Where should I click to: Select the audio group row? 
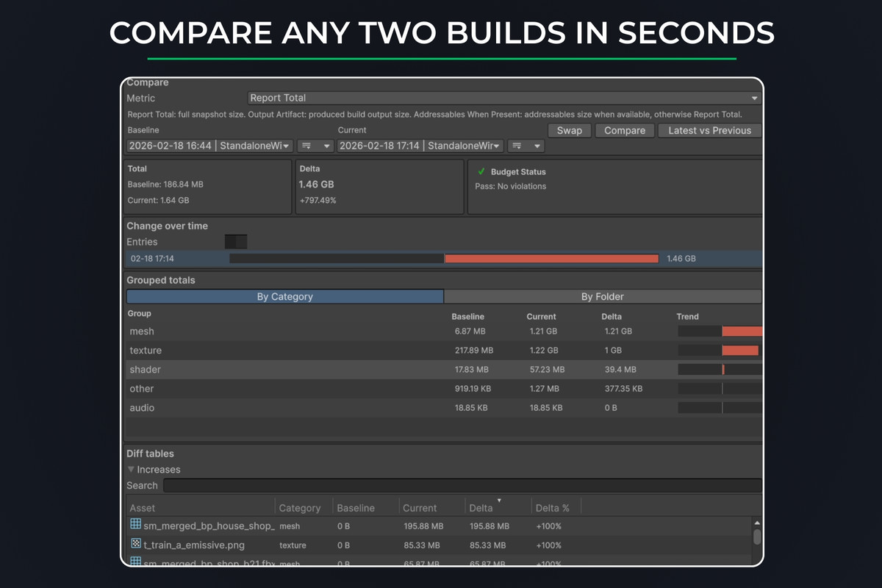444,408
